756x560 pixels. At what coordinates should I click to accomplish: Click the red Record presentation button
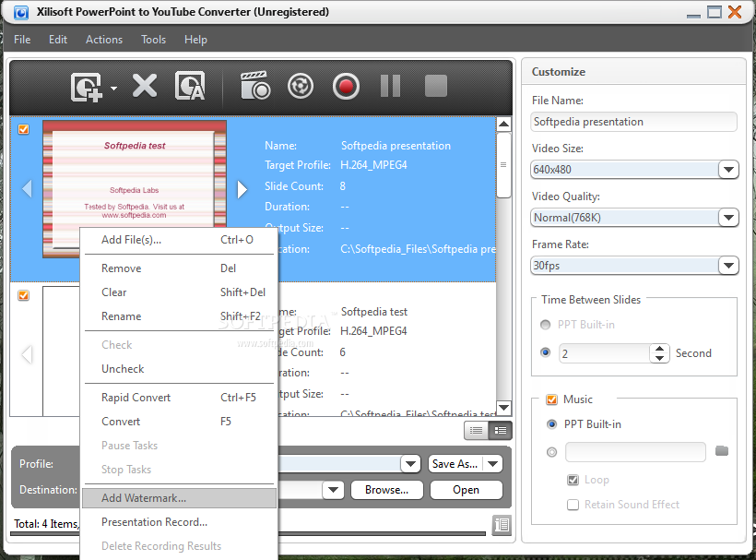(346, 87)
